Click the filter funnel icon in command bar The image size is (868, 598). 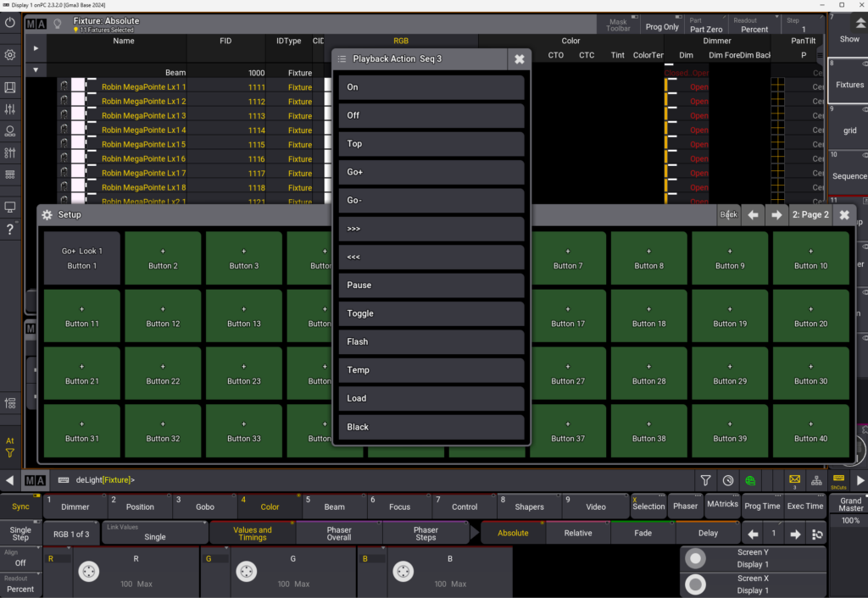pyautogui.click(x=705, y=480)
